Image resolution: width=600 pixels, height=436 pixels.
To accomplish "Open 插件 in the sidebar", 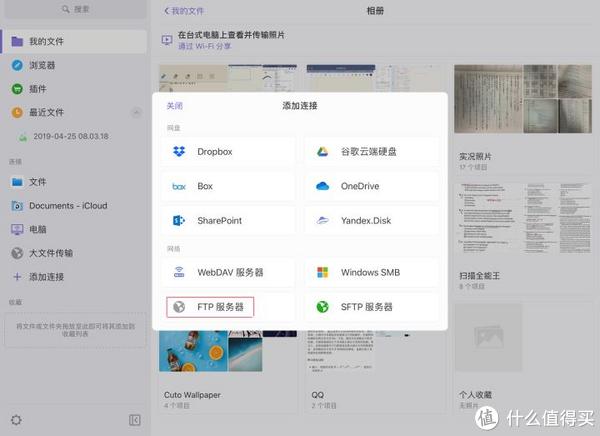I will coord(75,89).
